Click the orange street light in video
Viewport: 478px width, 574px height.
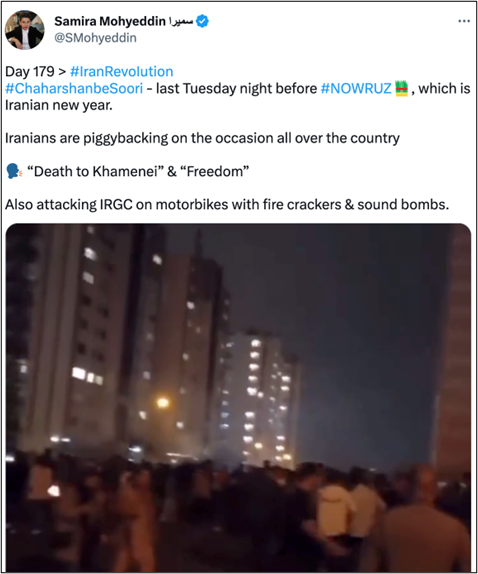coord(163,403)
